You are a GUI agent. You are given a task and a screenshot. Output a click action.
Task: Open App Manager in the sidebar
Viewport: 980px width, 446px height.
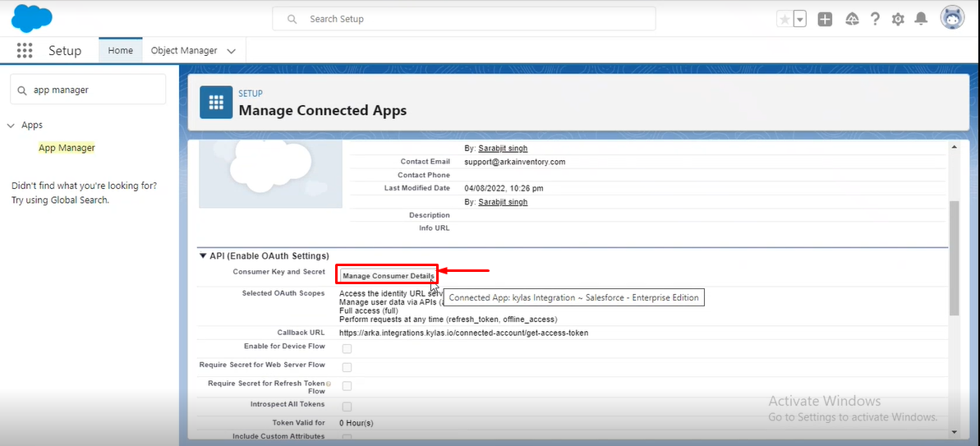coord(67,148)
